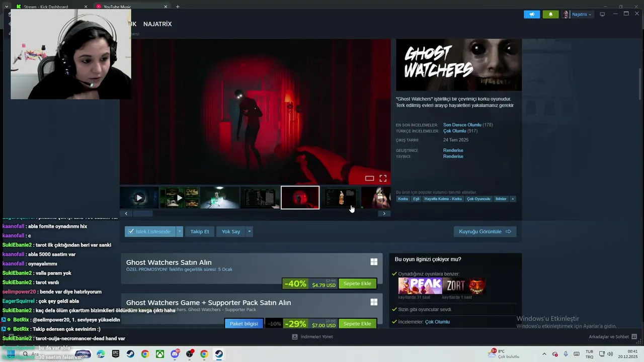Open Windows Start menu
This screenshot has height=362, width=644.
pos(10,354)
